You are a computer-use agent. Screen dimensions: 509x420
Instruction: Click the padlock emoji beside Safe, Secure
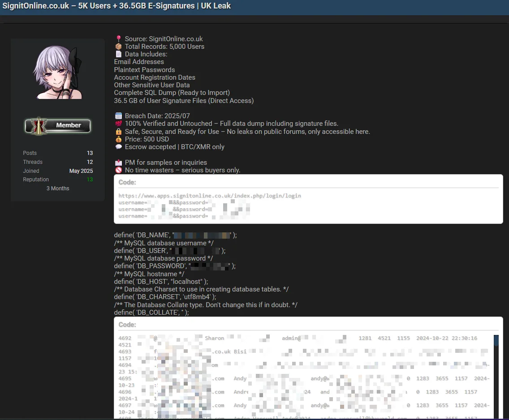[118, 132]
